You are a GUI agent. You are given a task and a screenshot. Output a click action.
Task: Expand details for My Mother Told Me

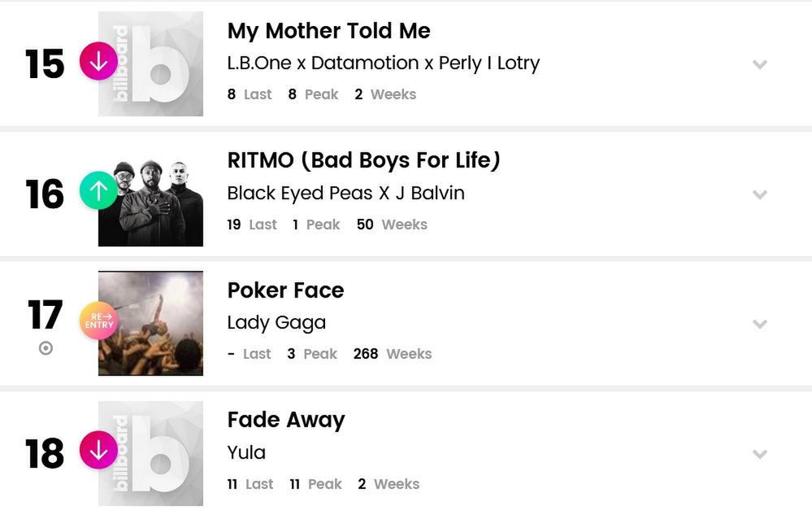click(x=760, y=64)
